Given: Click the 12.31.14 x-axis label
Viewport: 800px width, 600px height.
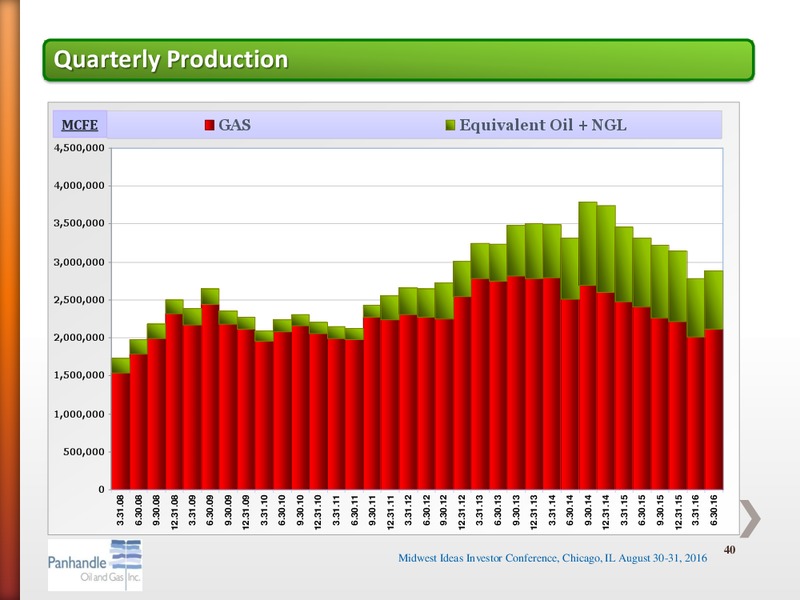Looking at the screenshot, I should click(x=606, y=512).
